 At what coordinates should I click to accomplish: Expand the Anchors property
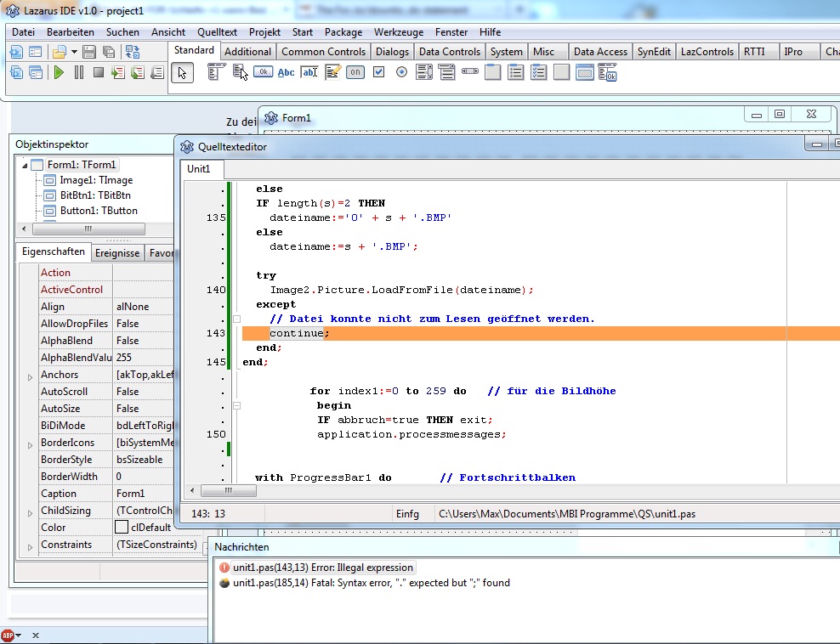pos(30,376)
